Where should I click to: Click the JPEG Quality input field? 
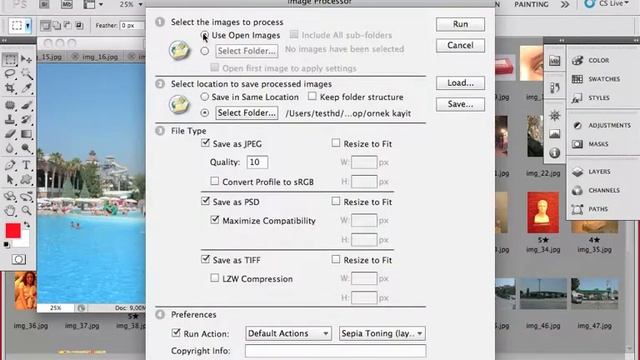[257, 162]
